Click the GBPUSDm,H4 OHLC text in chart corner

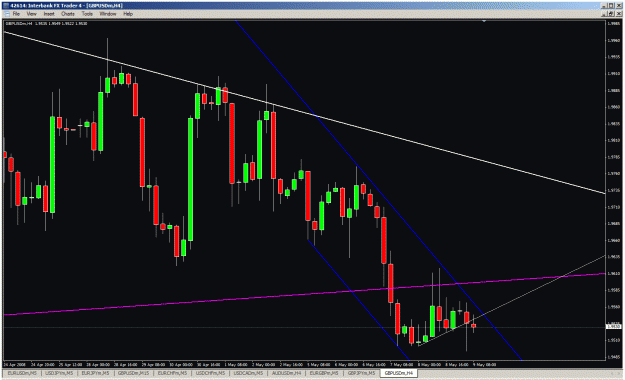coord(47,24)
